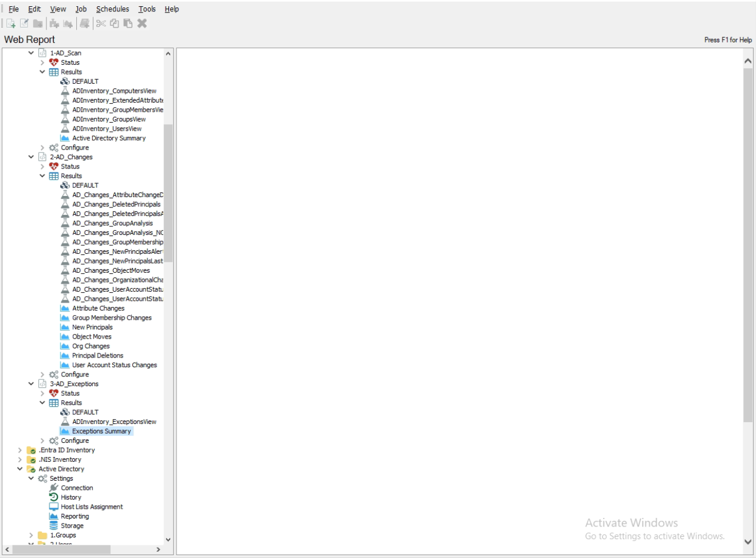Open the Tools menu
Screen dimensions: 756x558
147,9
